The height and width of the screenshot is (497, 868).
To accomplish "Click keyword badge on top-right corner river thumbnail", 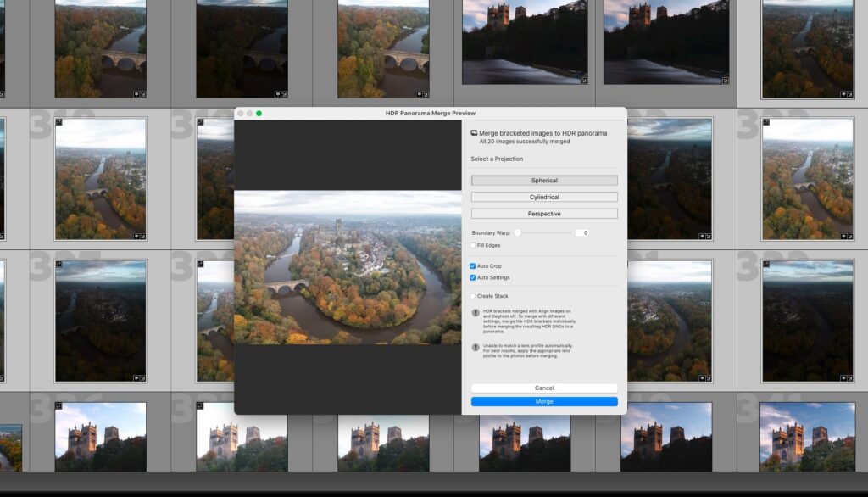I will click(843, 94).
